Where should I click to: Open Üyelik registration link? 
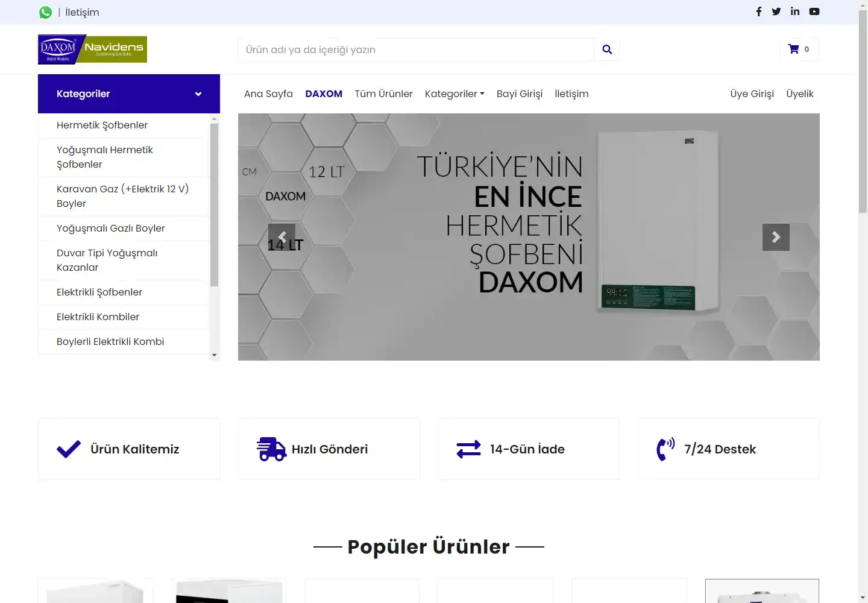800,93
